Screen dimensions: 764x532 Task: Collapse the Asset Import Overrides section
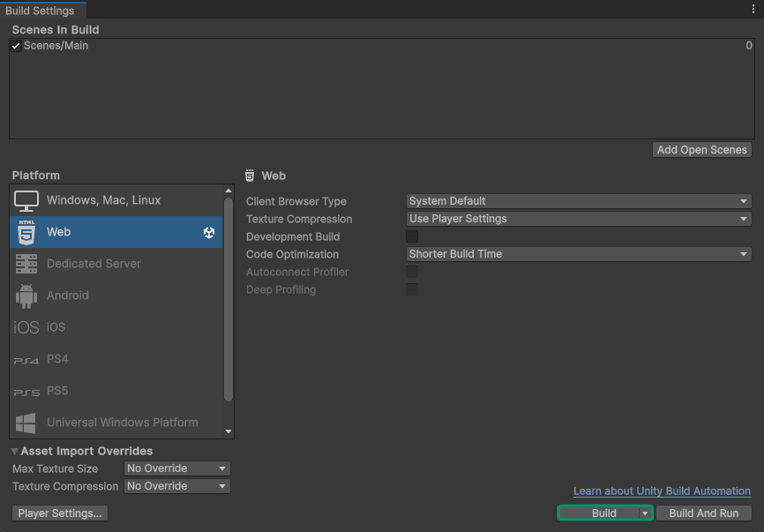pos(14,451)
